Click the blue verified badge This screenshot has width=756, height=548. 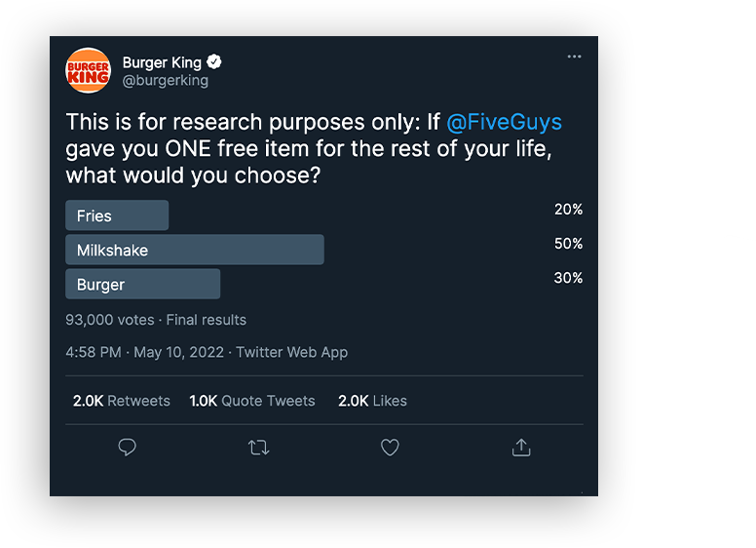click(x=214, y=61)
